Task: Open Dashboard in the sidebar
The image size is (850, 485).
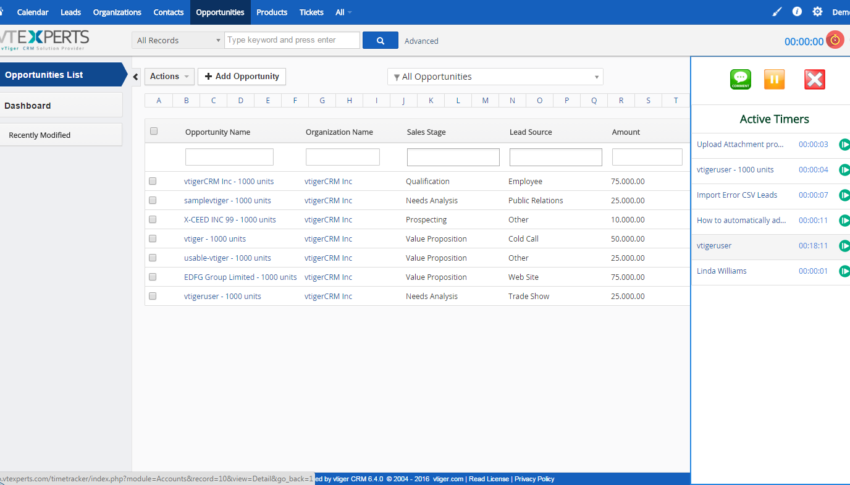Action: (61, 106)
